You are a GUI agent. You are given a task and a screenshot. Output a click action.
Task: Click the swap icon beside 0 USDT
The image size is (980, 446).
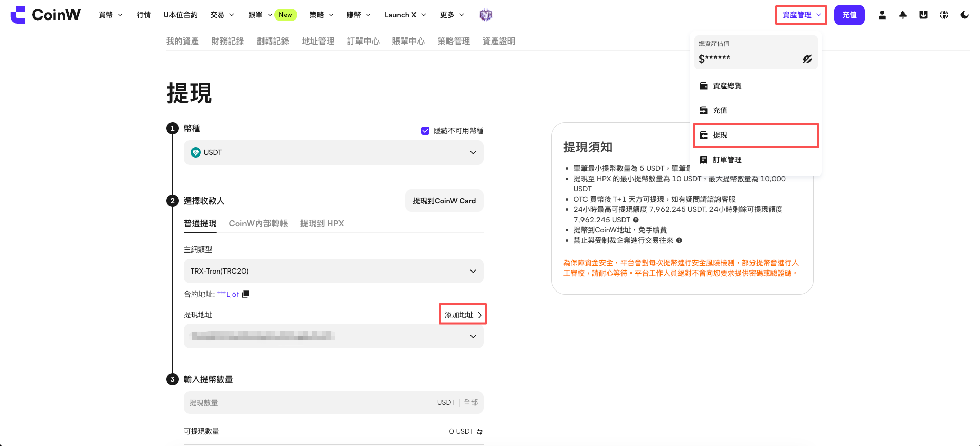(x=480, y=432)
